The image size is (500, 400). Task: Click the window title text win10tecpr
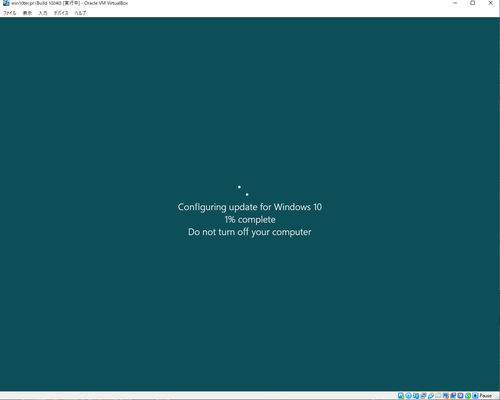point(22,3)
